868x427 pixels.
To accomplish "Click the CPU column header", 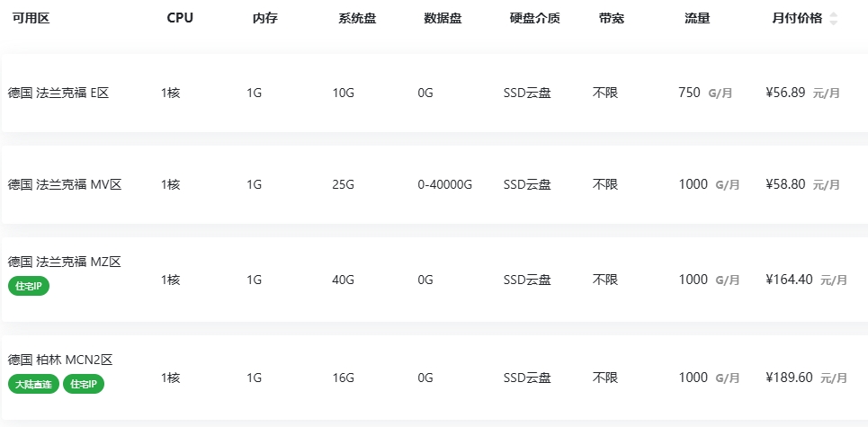I will [180, 19].
